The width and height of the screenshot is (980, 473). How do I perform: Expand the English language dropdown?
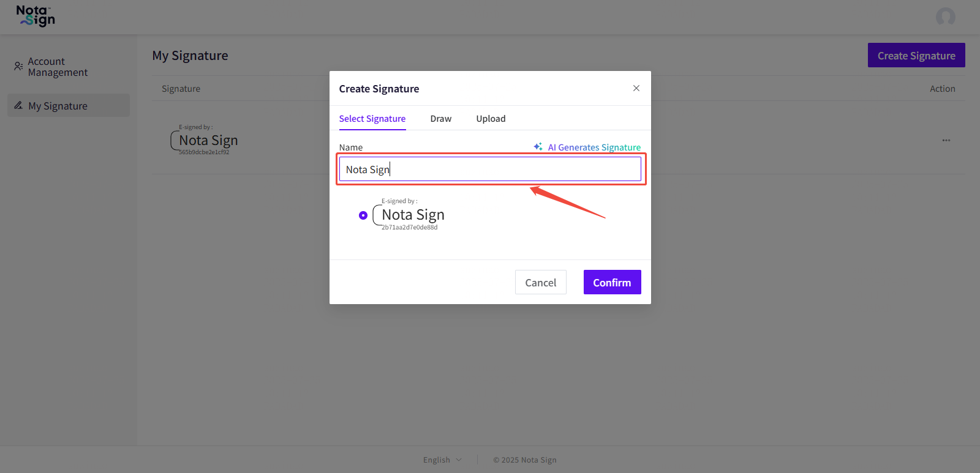(x=442, y=460)
